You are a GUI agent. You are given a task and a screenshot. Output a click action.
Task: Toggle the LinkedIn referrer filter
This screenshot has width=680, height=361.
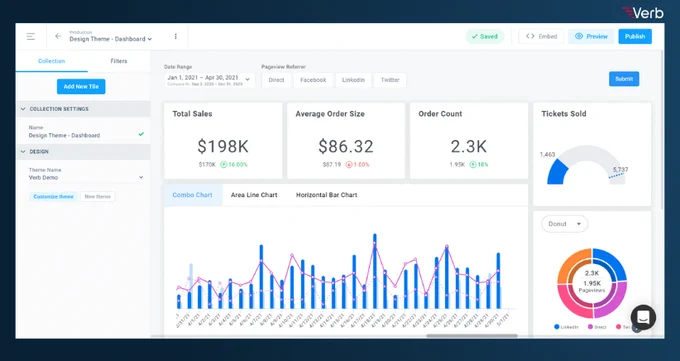coord(353,80)
